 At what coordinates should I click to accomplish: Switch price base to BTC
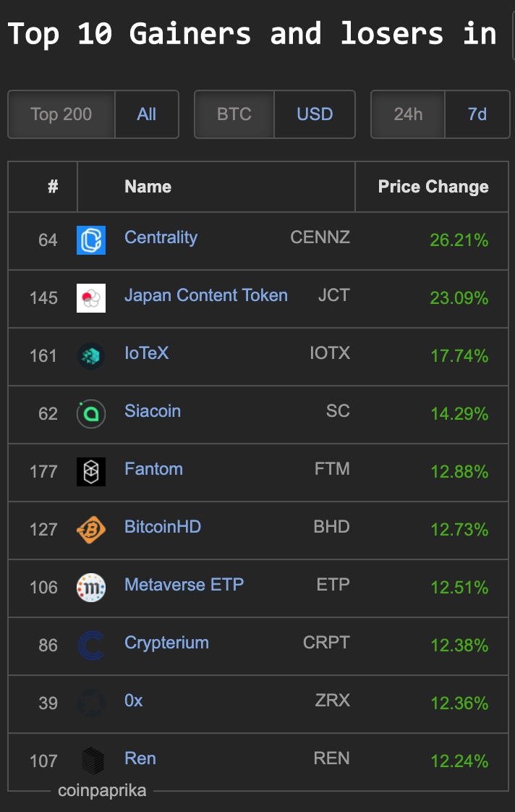coord(234,114)
